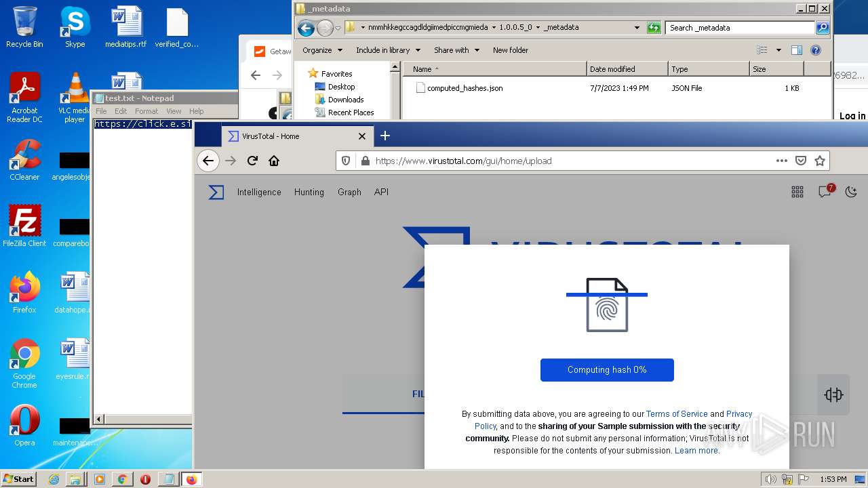Click Computing hash 0% button
Image resolution: width=868 pixels, height=488 pixels.
tap(607, 370)
